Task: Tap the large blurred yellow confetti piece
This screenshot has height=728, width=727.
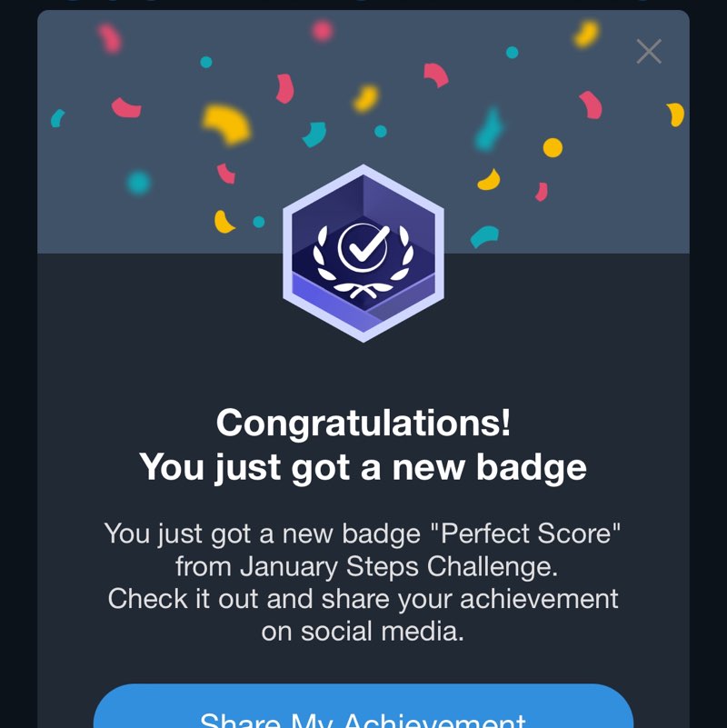Action: tap(227, 123)
